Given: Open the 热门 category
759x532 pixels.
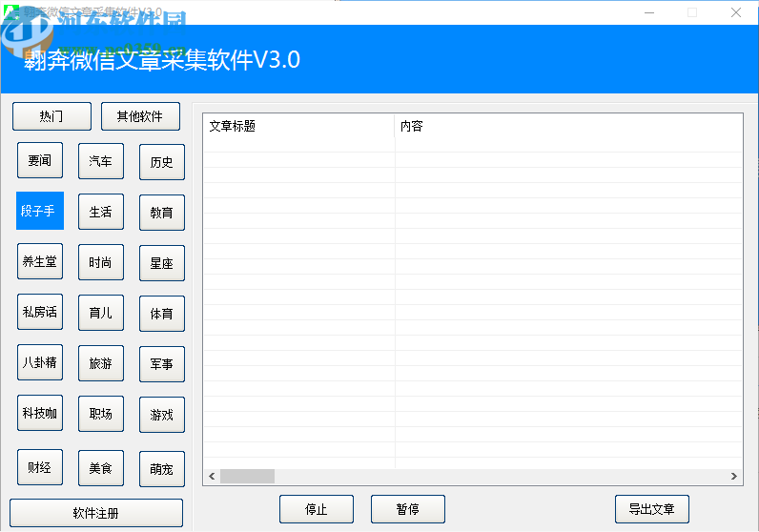Looking at the screenshot, I should tap(51, 116).
